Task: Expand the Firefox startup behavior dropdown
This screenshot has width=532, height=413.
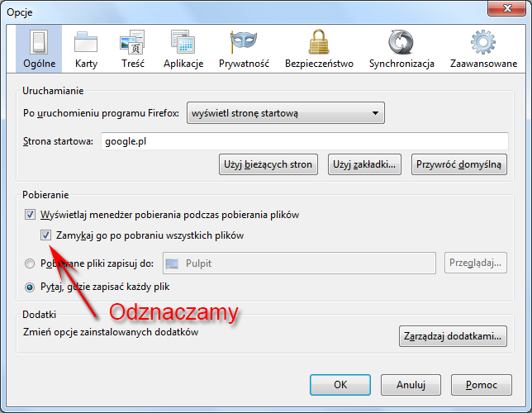Action: pyautogui.click(x=286, y=112)
